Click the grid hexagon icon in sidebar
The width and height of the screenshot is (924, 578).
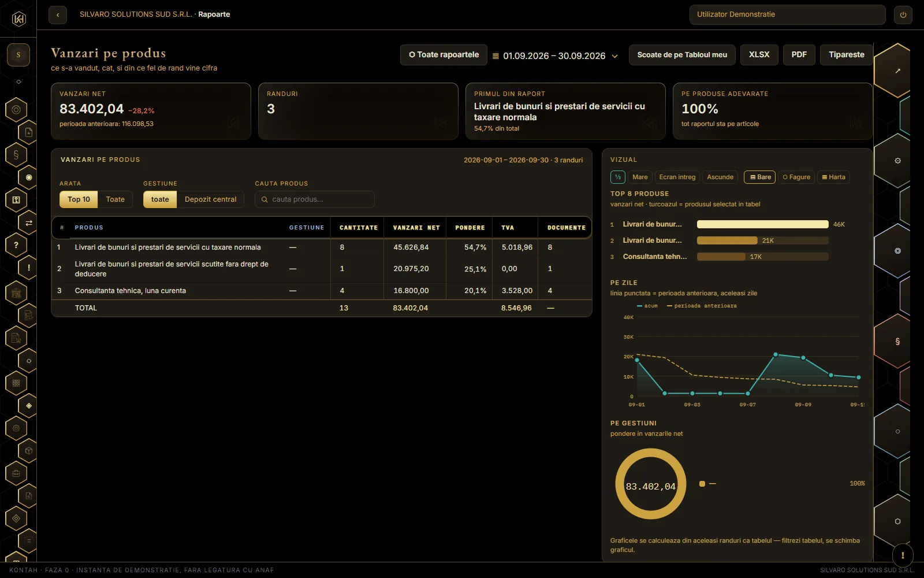[x=16, y=383]
